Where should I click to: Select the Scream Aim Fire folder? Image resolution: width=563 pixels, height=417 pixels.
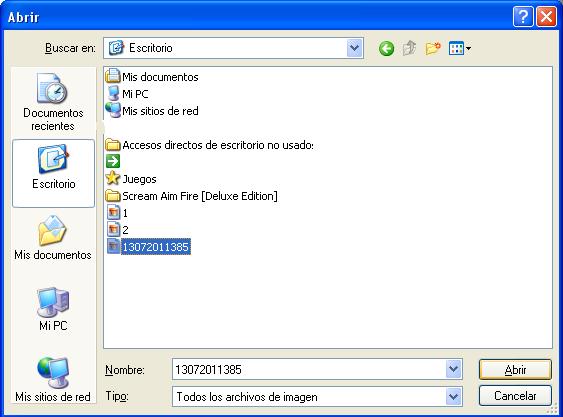pyautogui.click(x=192, y=196)
